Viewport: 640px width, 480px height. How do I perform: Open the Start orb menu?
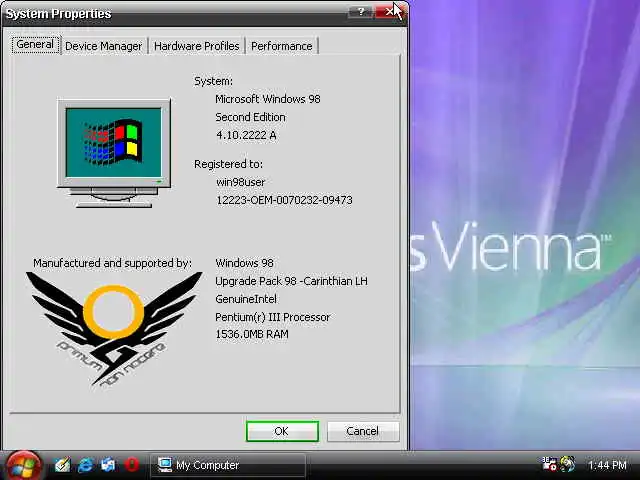click(23, 466)
